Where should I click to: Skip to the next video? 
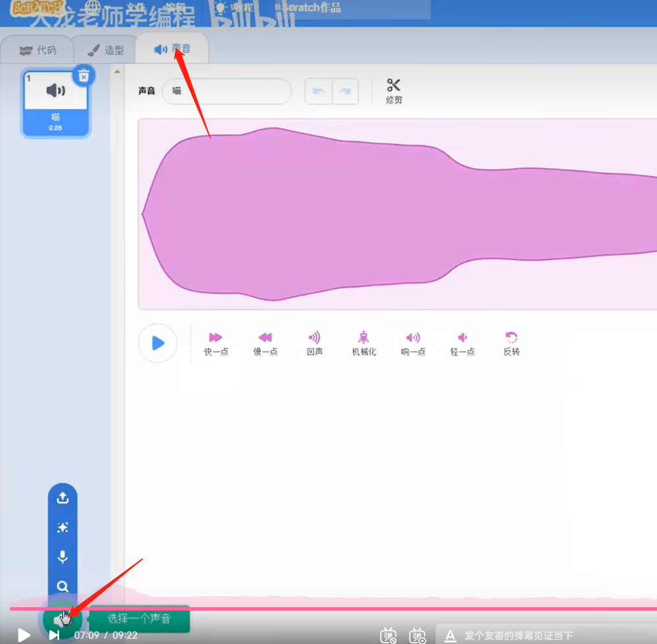[x=54, y=635]
